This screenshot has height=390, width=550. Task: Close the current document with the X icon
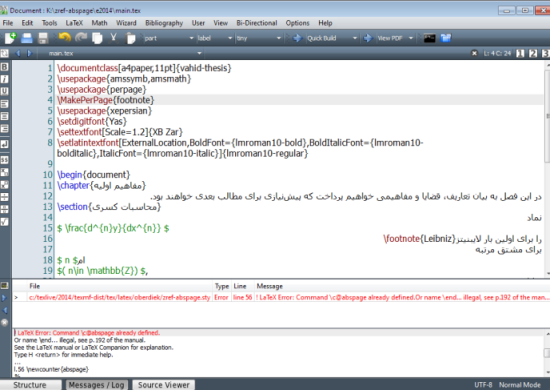click(474, 53)
